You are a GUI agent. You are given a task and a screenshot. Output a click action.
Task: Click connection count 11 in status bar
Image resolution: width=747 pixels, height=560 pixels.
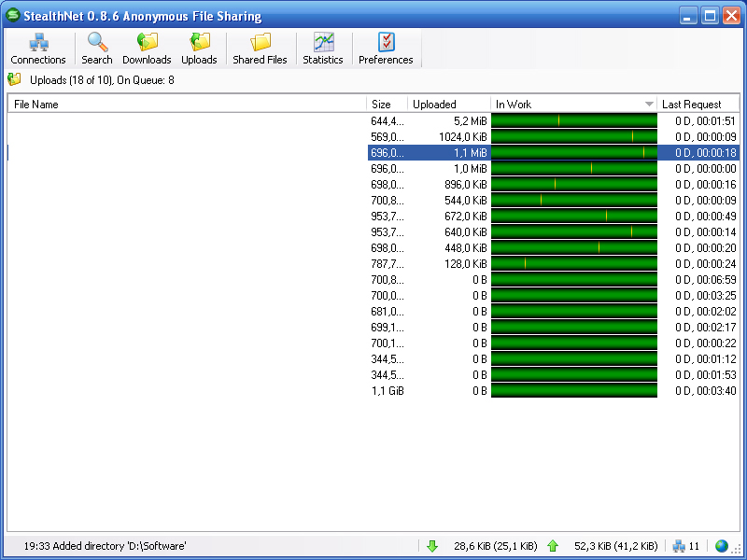(694, 546)
